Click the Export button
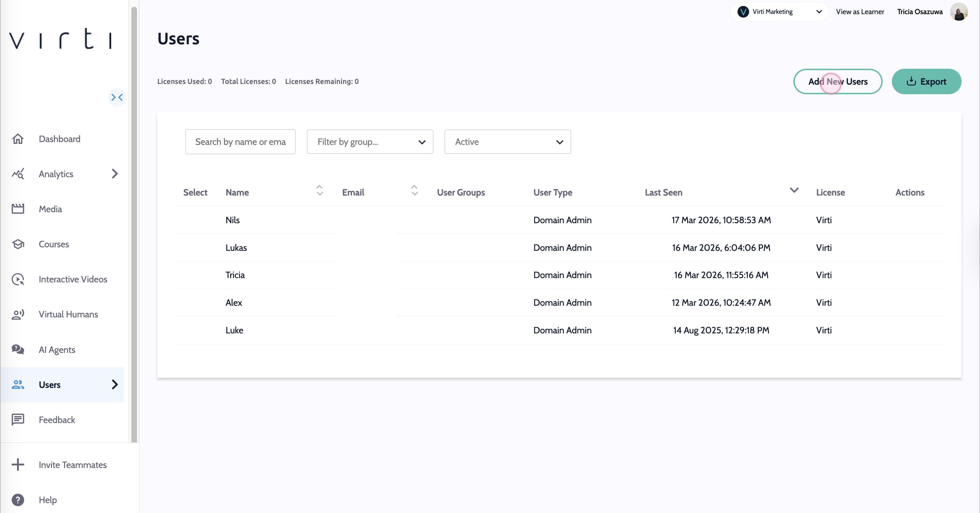The width and height of the screenshot is (980, 513). coord(926,81)
